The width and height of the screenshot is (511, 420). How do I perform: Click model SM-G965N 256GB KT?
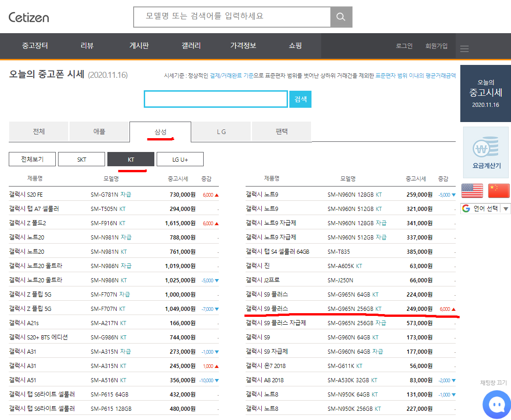point(354,309)
